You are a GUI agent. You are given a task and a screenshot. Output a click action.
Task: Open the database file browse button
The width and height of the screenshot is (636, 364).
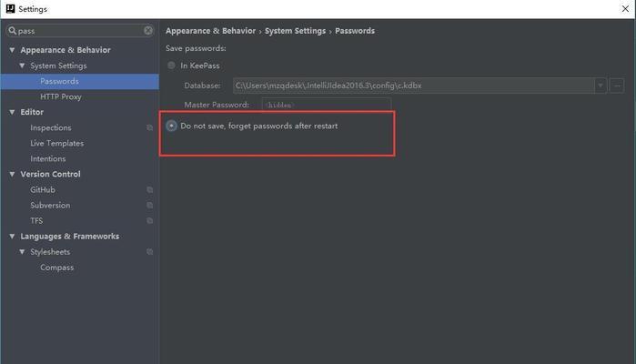[x=617, y=86]
